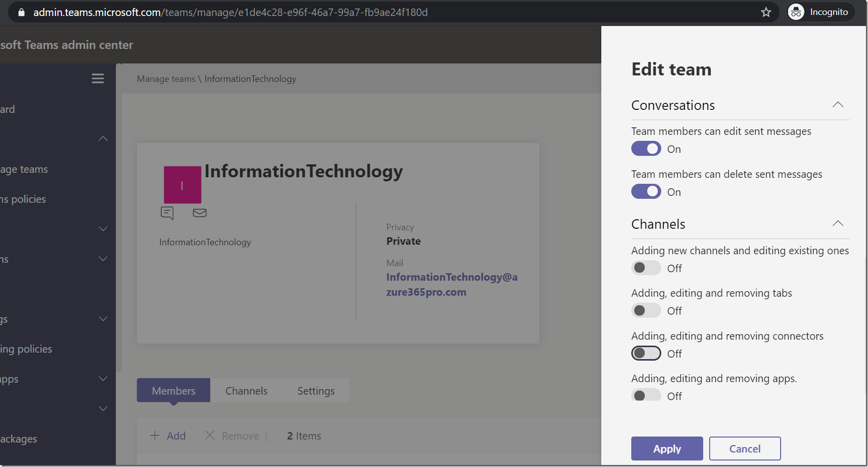This screenshot has width=868, height=467.
Task: Enable Adding new channels and editing existing ones
Action: 646,268
